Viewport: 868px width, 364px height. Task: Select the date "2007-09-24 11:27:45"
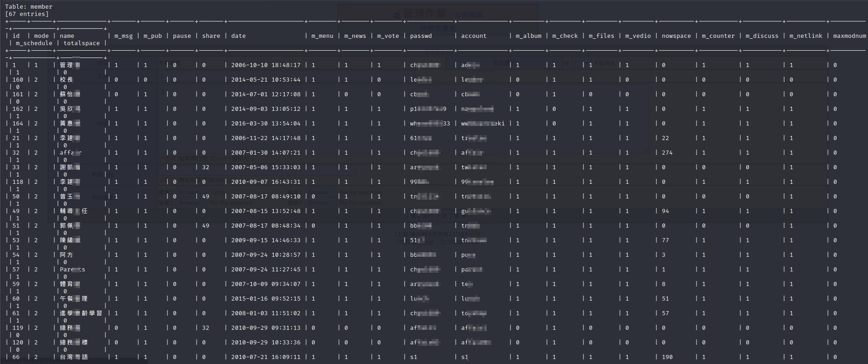(266, 270)
